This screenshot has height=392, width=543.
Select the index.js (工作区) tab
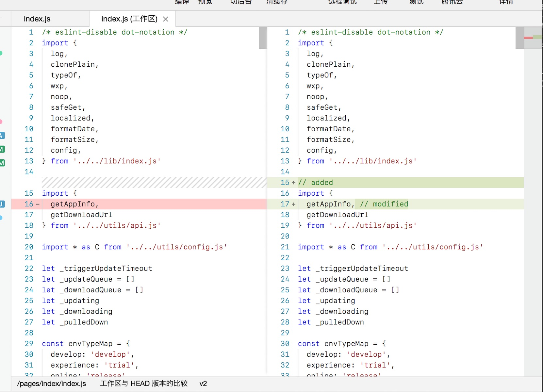click(129, 19)
